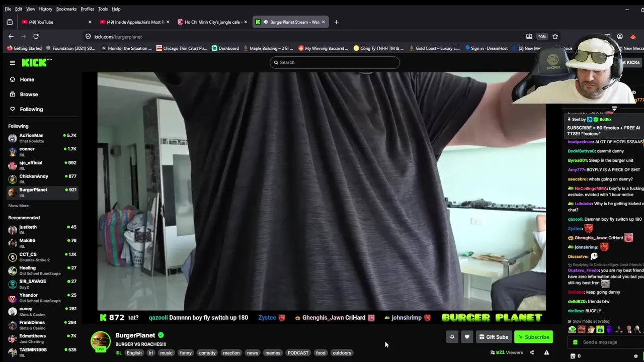Open Monitor the Situation bookmark
This screenshot has height=362, width=644.
pyautogui.click(x=126, y=48)
